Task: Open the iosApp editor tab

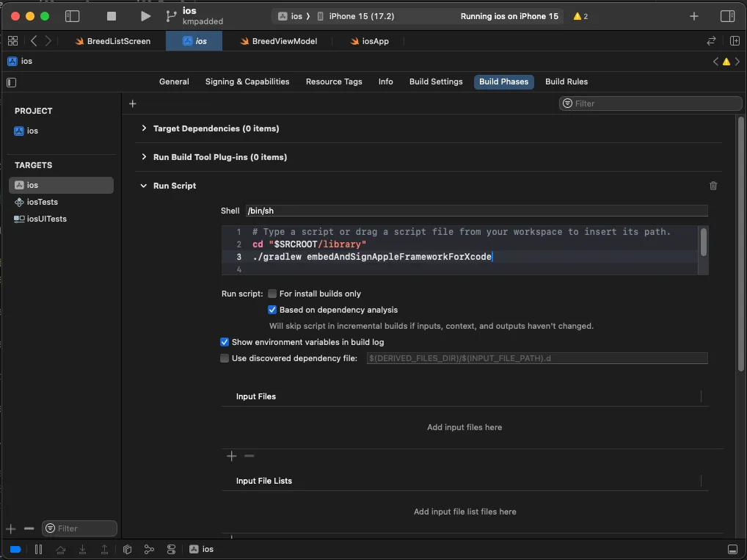Action: [x=370, y=41]
